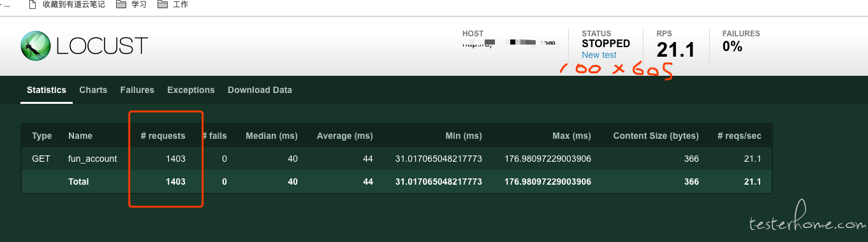Sort by # reqs/sec column header

pos(739,136)
